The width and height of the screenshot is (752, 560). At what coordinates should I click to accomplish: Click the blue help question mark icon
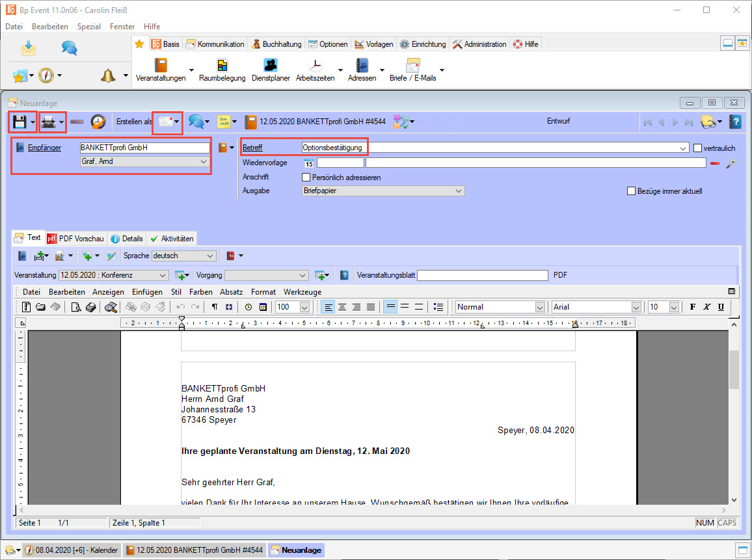coord(735,122)
